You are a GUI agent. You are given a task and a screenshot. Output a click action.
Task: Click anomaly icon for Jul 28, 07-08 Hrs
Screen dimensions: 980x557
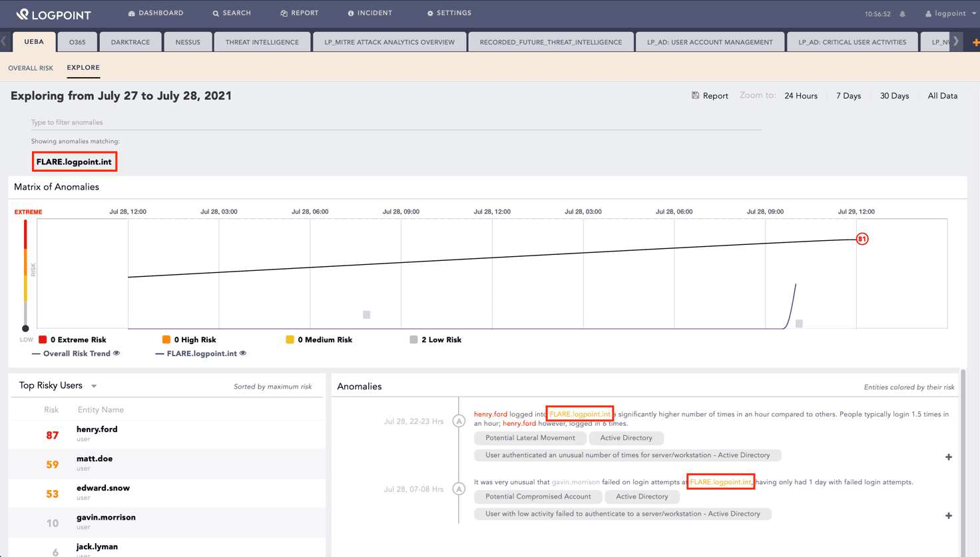459,488
